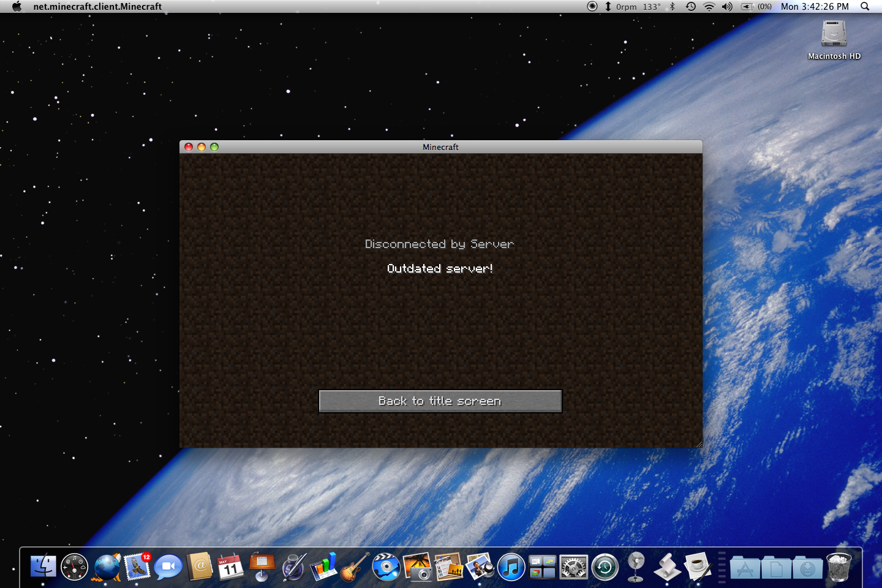The image size is (882, 588).
Task: Open iPhoto camera icon in dock
Action: click(418, 567)
